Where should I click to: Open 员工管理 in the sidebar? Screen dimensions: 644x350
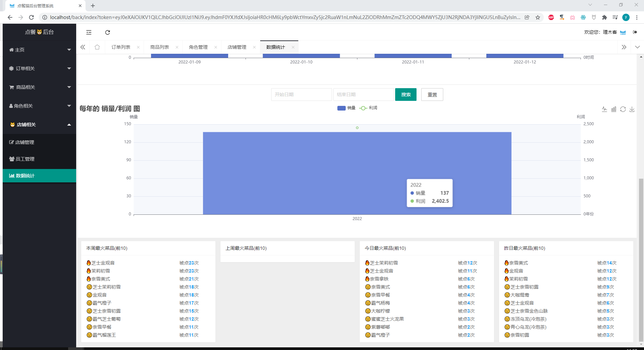(x=39, y=159)
